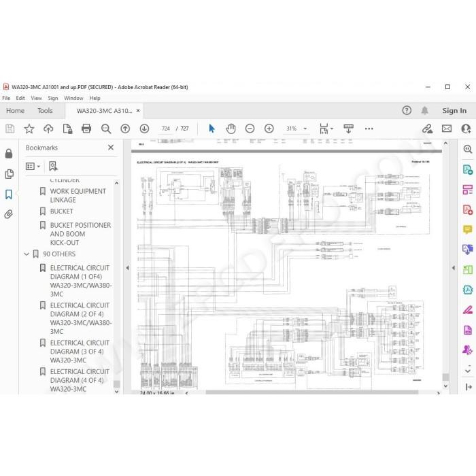Open the notifications bell
The width and height of the screenshot is (476, 476).
pos(425,110)
